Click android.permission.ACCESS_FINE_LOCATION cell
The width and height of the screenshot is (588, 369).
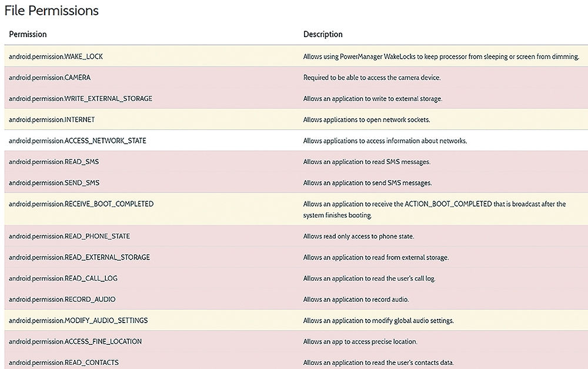75,341
